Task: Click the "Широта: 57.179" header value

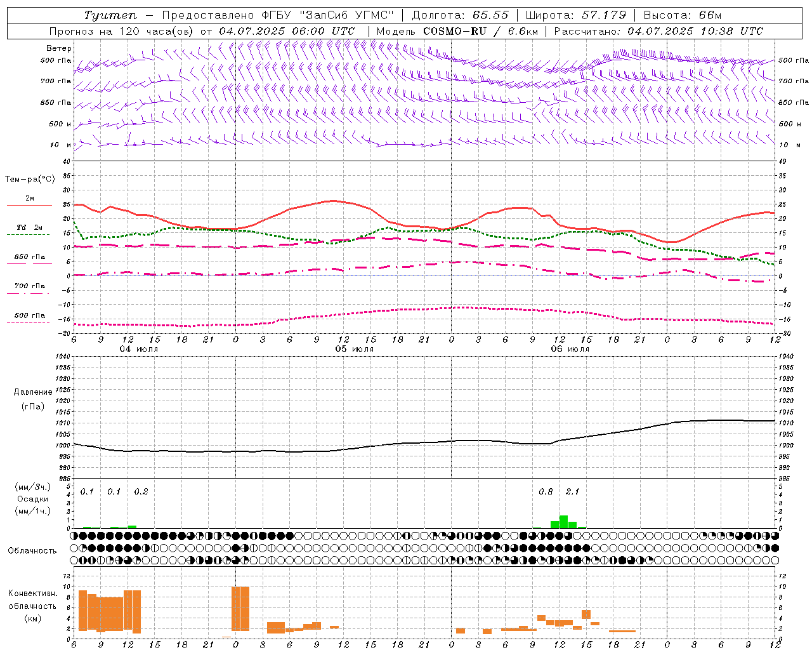Action: coord(576,16)
